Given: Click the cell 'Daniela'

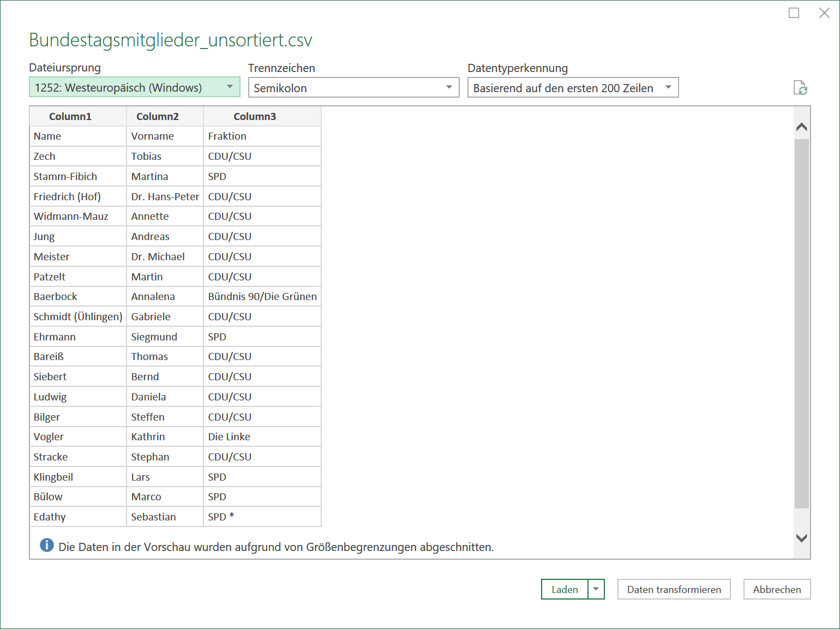Looking at the screenshot, I should (x=165, y=397).
